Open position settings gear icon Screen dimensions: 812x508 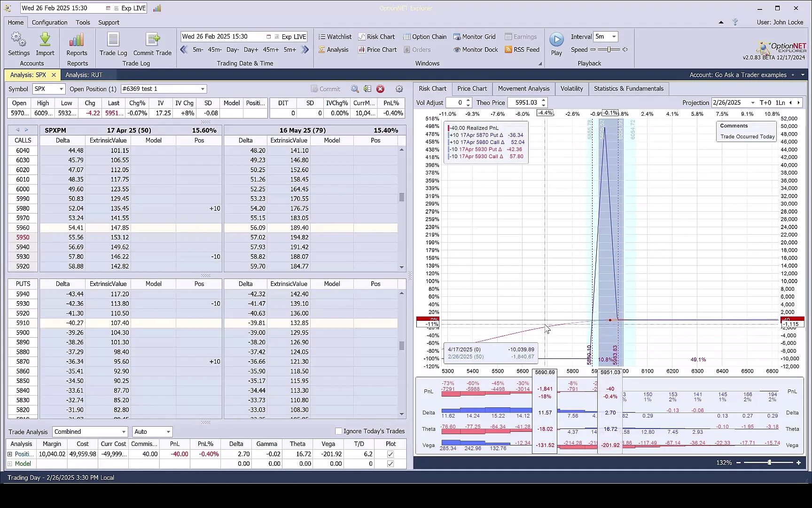[399, 89]
